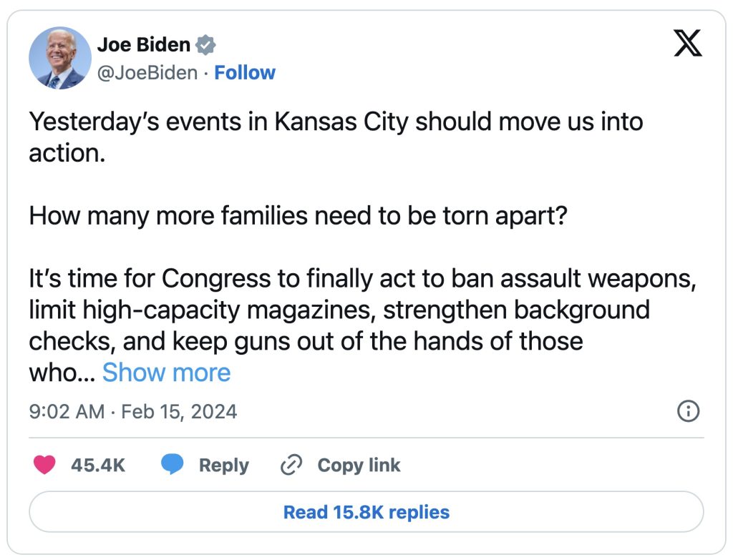The width and height of the screenshot is (733, 560).
Task: Expand tweet with Show more
Action: pyautogui.click(x=166, y=373)
